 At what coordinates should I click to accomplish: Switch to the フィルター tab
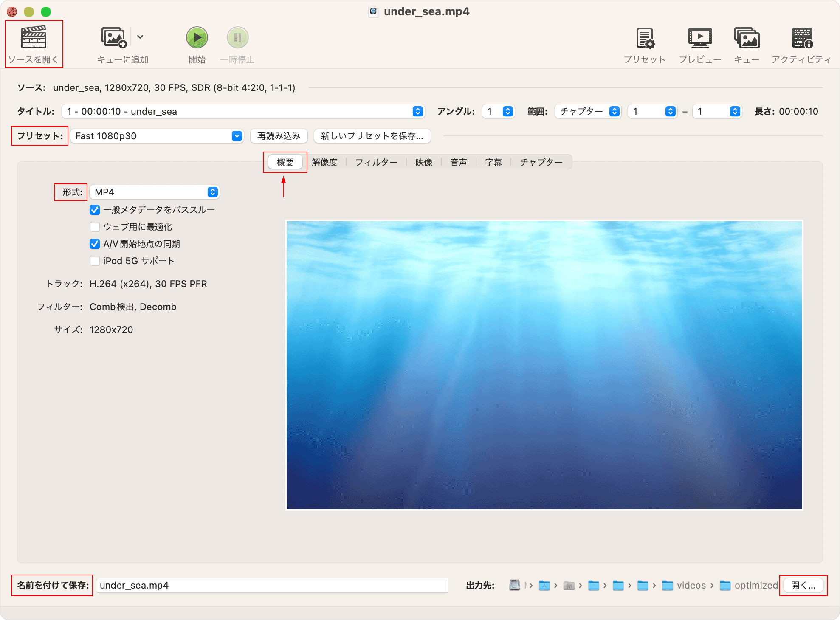click(376, 162)
